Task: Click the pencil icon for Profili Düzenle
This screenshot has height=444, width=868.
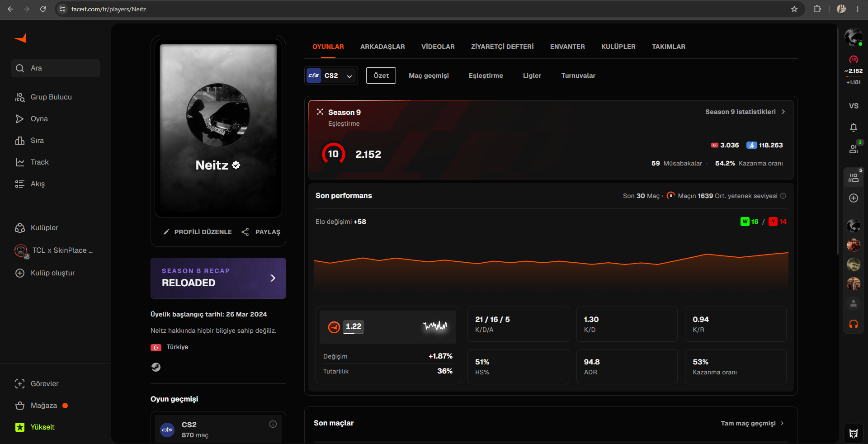Action: click(166, 232)
